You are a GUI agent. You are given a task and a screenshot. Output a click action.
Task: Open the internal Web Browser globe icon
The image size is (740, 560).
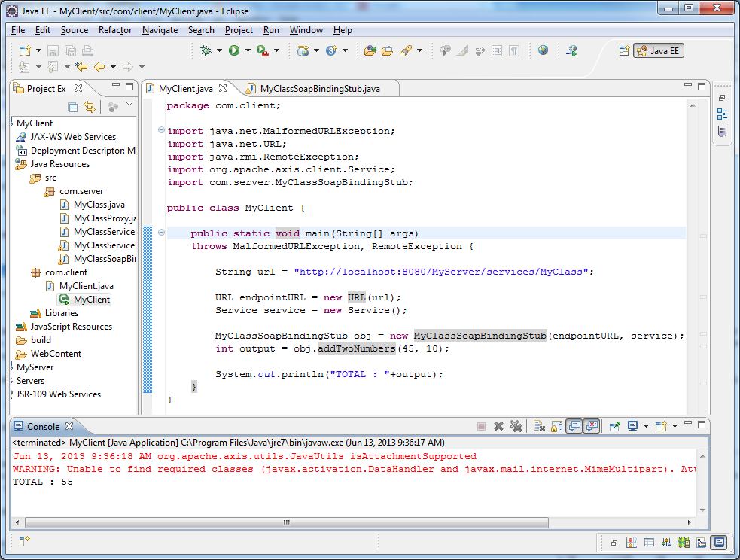[x=544, y=50]
